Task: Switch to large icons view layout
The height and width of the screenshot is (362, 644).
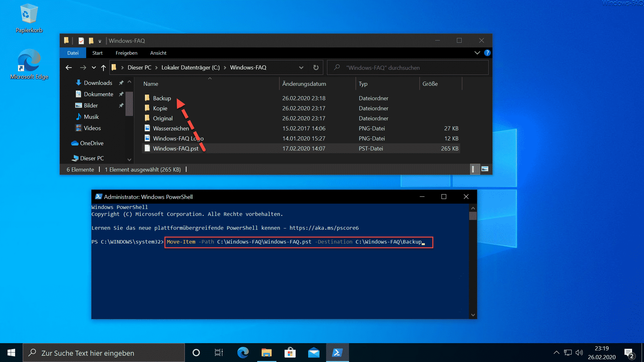Action: pos(485,169)
